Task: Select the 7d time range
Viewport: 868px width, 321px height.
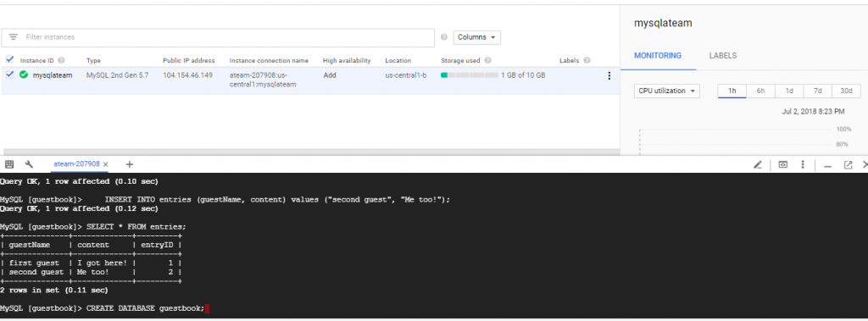Action: (x=818, y=91)
